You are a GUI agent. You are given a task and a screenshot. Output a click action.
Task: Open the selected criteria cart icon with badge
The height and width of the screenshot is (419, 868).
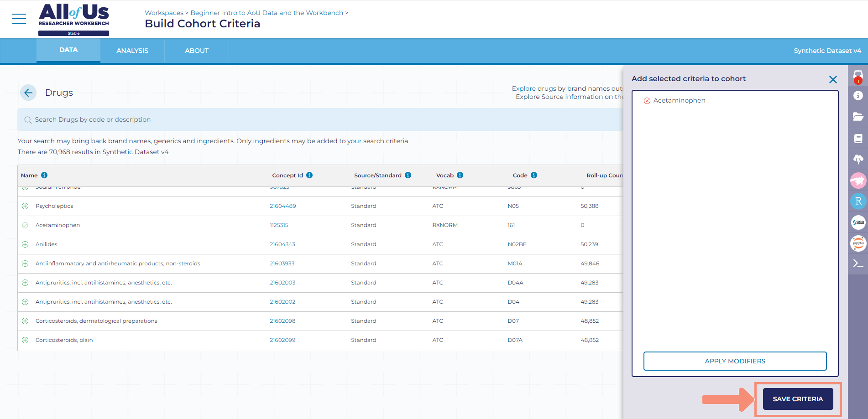[858, 76]
